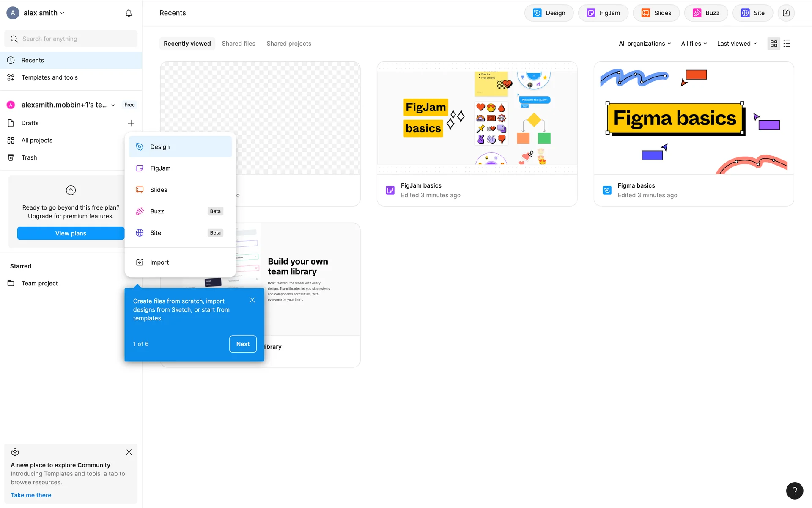Select FigJam from the create menu
The image size is (812, 508).
coord(160,168)
